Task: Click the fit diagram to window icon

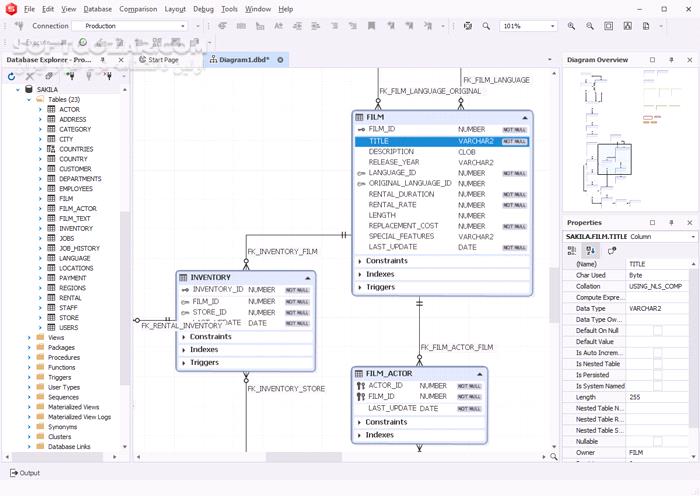Action: pos(608,26)
